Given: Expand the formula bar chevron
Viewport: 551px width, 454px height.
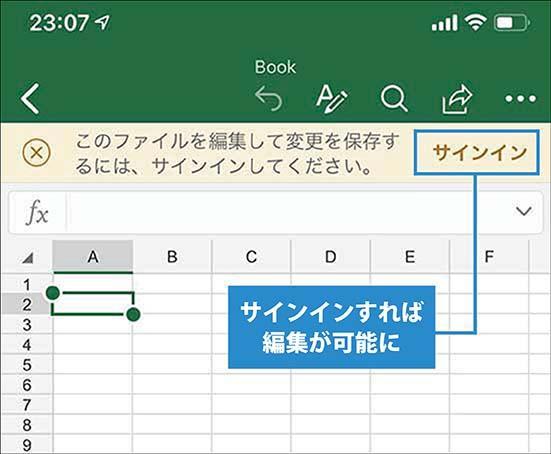Looking at the screenshot, I should 524,211.
